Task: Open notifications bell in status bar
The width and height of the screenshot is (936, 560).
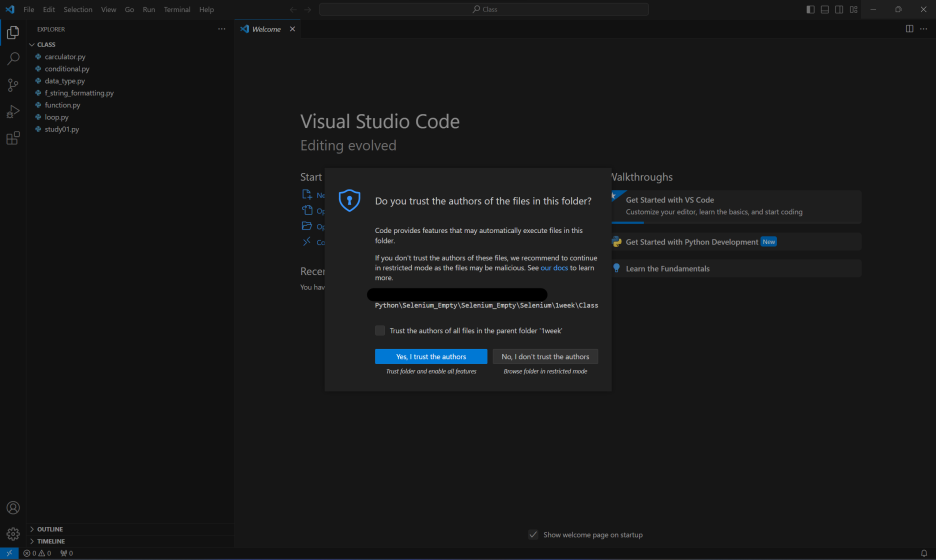Action: coord(923,553)
